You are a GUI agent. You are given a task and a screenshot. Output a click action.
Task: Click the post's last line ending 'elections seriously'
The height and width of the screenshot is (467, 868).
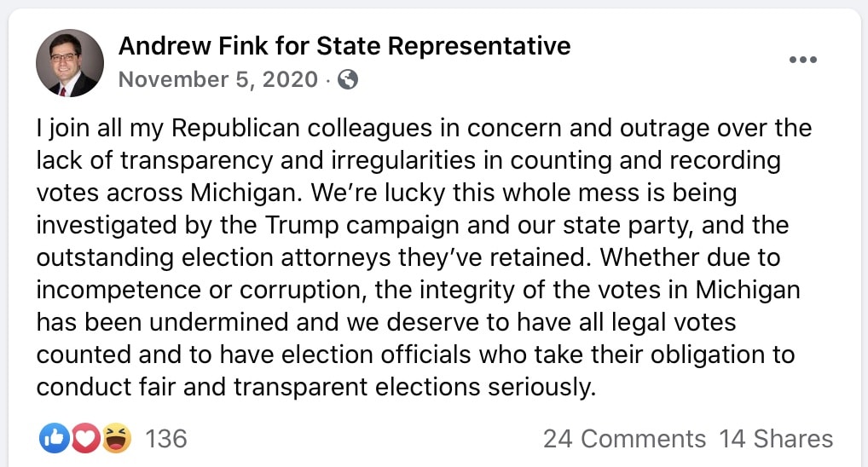pyautogui.click(x=316, y=388)
